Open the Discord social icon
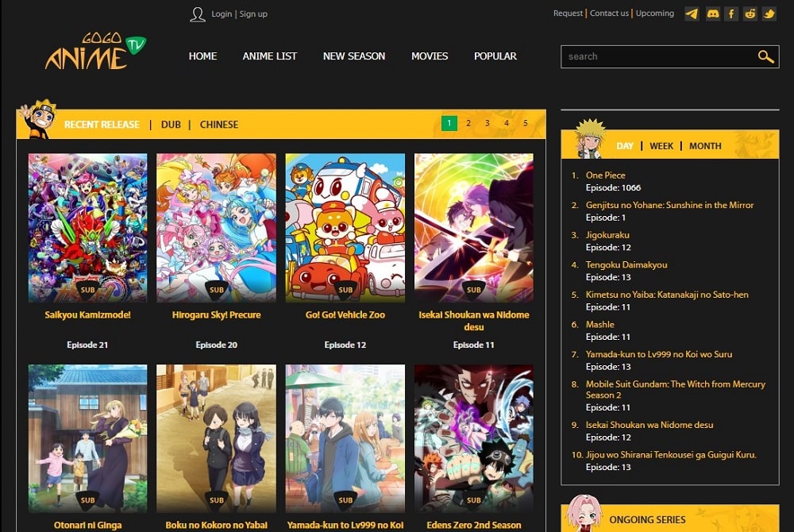This screenshot has width=794, height=532. coord(712,13)
